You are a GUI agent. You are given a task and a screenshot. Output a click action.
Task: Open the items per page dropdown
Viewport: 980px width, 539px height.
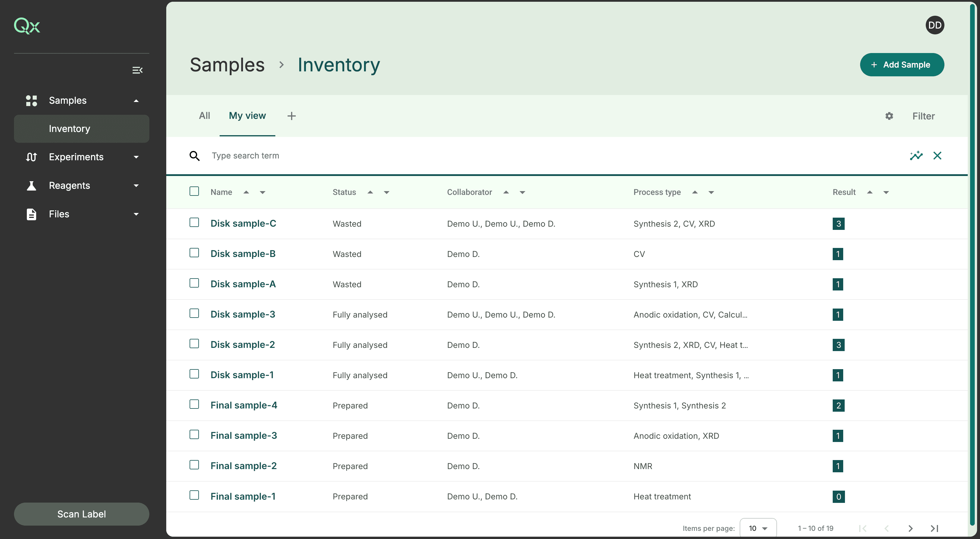pos(757,528)
